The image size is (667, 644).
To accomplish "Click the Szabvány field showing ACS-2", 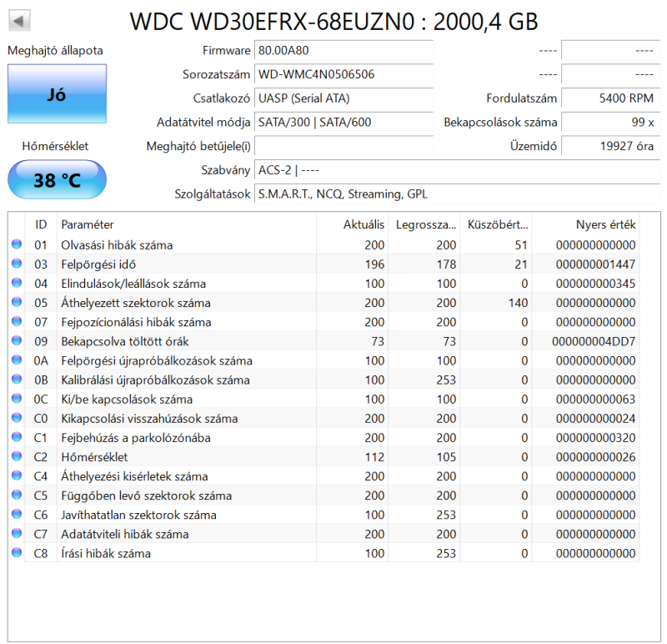I will pos(457,170).
